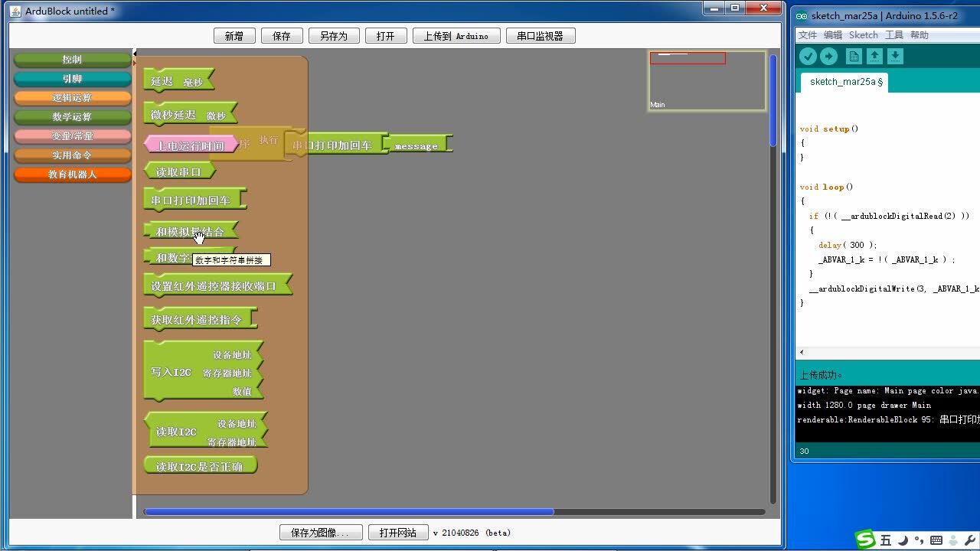Open the 帮助 menu in Arduino
This screenshot has width=980, height=551.
coord(920,35)
